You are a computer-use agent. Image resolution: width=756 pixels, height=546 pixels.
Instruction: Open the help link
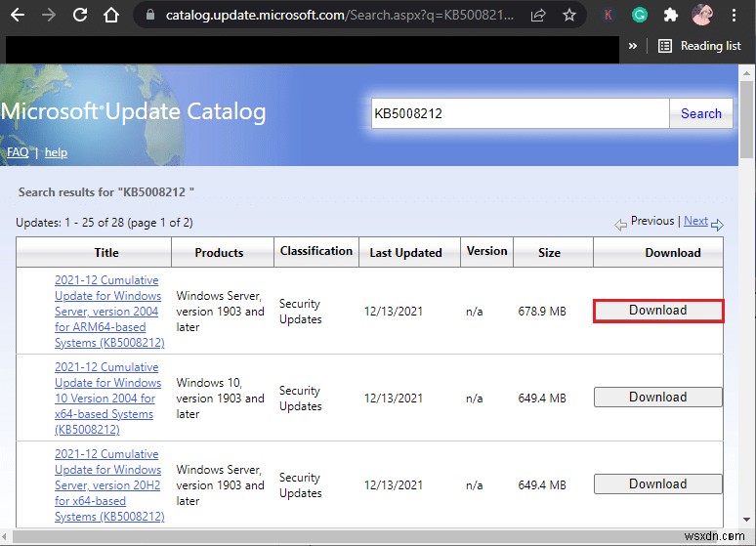[x=56, y=152]
